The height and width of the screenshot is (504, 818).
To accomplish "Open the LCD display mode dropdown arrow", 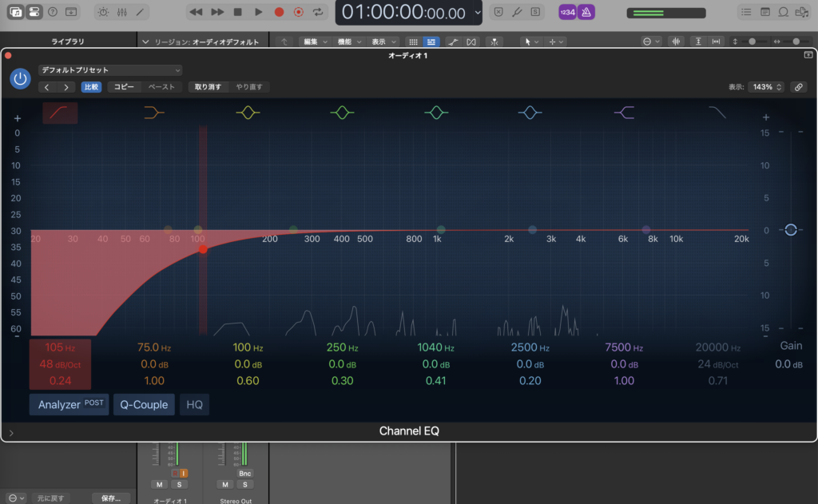I will coord(478,13).
